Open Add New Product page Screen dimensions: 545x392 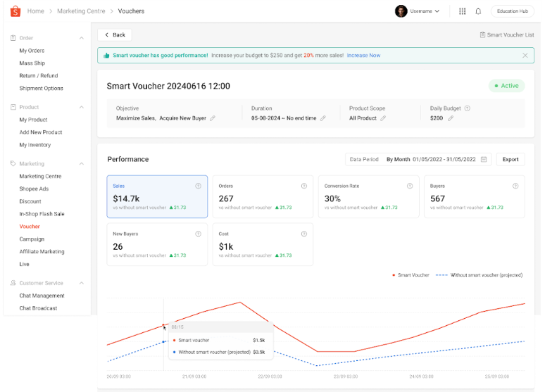pos(41,132)
